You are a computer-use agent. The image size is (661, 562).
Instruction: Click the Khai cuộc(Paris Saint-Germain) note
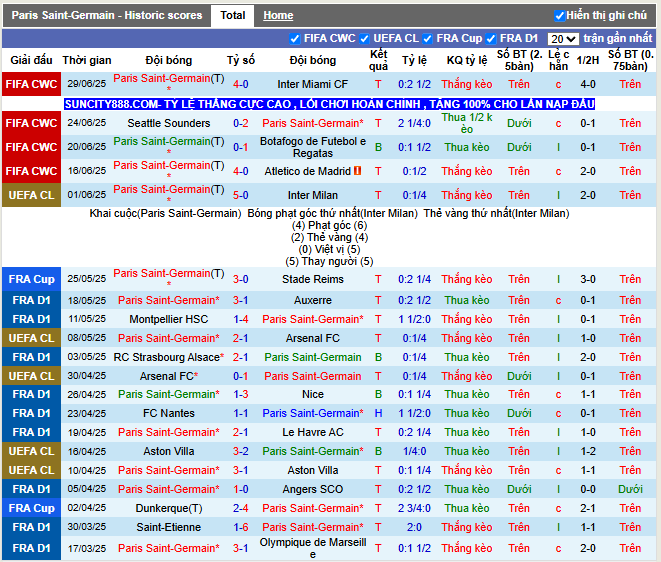[x=165, y=213]
